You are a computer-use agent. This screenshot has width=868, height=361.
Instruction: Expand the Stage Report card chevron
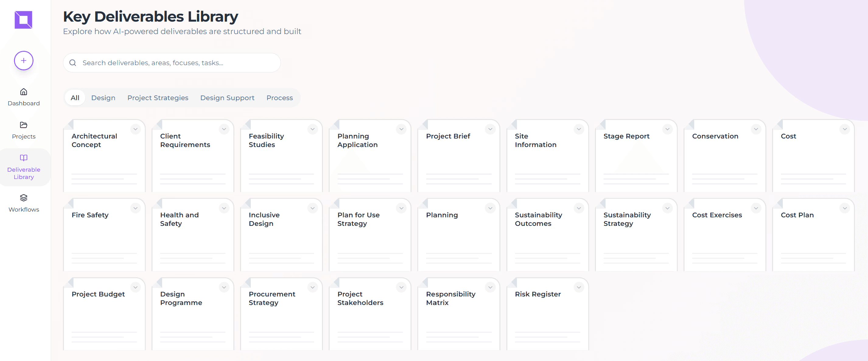pos(667,129)
